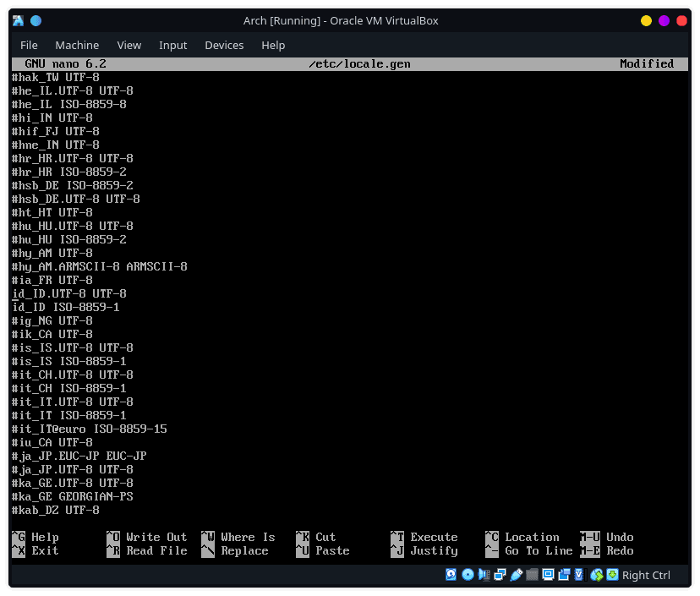Click the #ig_NG UTF-8 line
700x596 pixels.
click(52, 321)
